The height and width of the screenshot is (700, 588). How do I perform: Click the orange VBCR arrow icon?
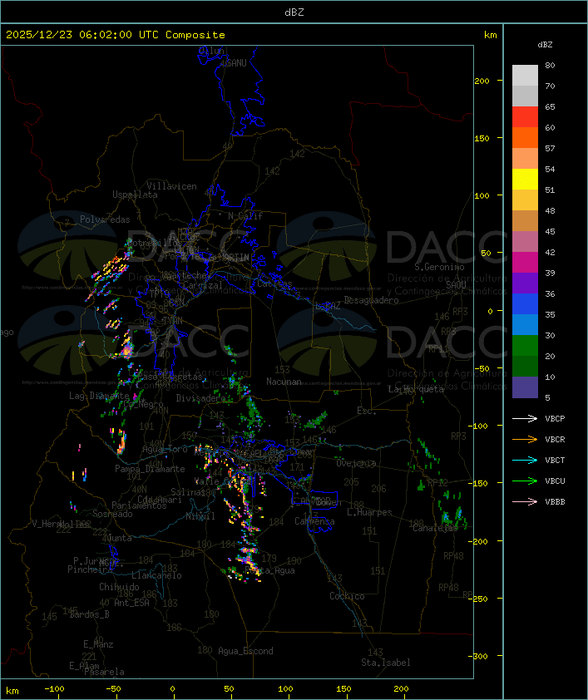click(525, 439)
